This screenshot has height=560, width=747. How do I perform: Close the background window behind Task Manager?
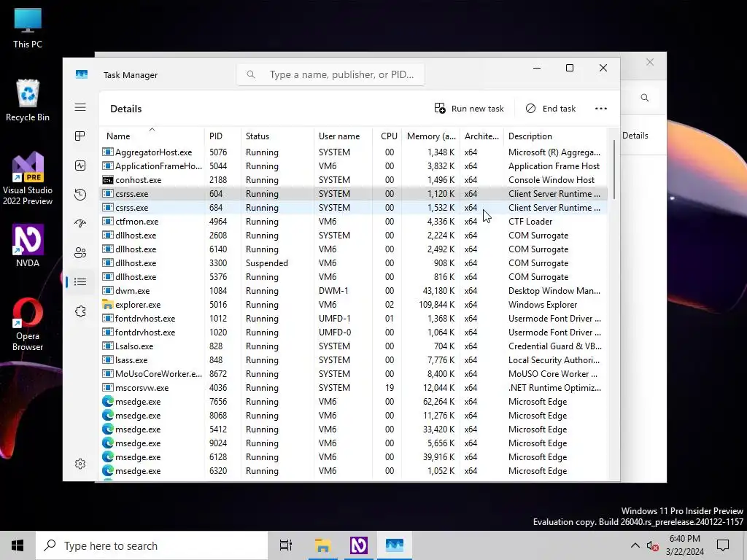tap(650, 62)
